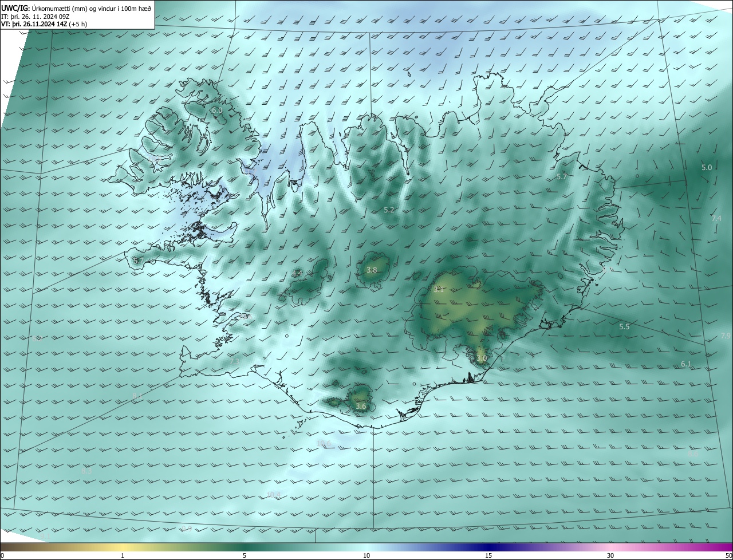Click the 5.0 value label east of Iceland
The image size is (733, 560).
pyautogui.click(x=707, y=168)
